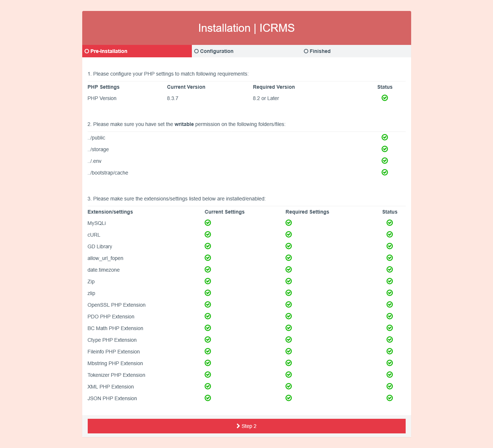Click the chevron arrow on Step 2

coord(238,426)
